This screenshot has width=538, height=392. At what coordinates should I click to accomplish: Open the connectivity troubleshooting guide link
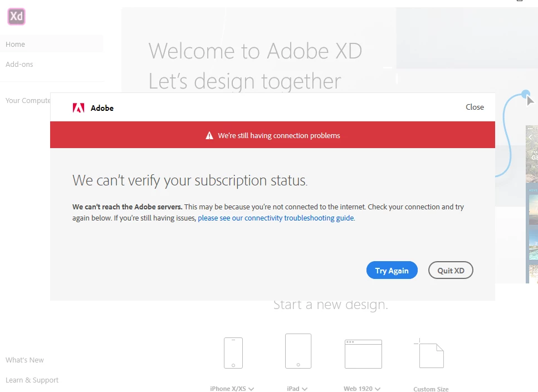point(276,218)
